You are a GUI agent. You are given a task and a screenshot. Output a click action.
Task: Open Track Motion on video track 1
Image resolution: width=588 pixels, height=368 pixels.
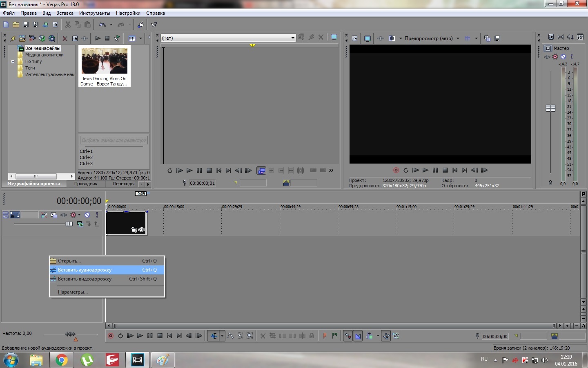[53, 215]
